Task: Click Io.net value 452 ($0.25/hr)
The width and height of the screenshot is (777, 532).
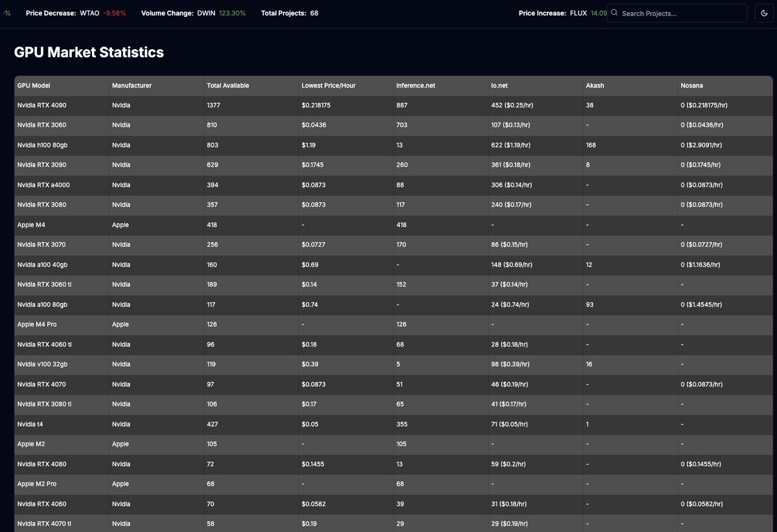Action: pyautogui.click(x=511, y=105)
